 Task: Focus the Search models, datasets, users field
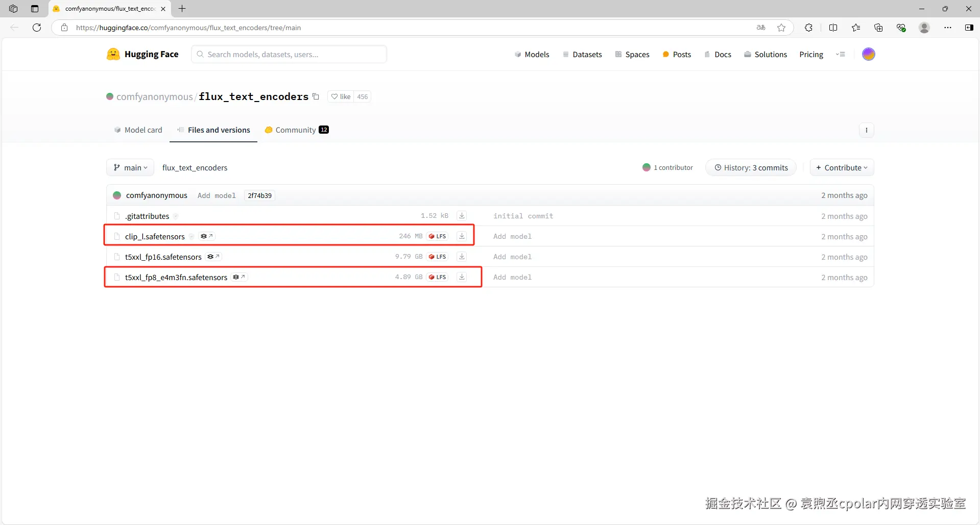pyautogui.click(x=289, y=54)
